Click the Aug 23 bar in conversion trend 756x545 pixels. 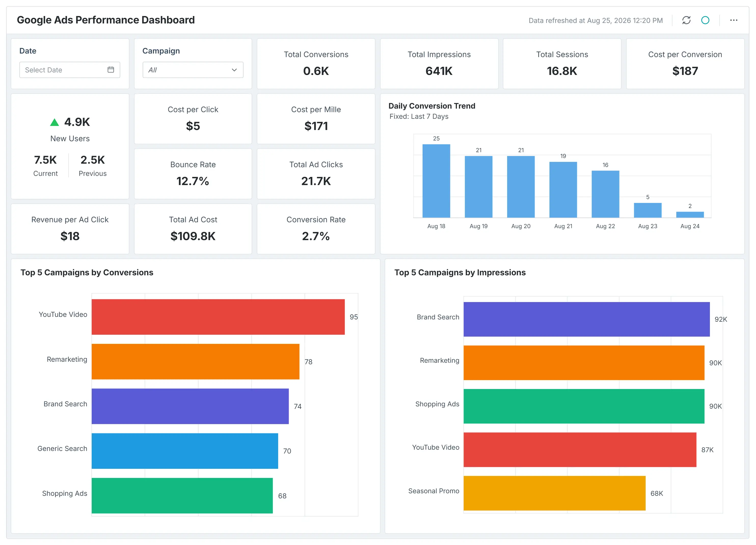tap(647, 210)
